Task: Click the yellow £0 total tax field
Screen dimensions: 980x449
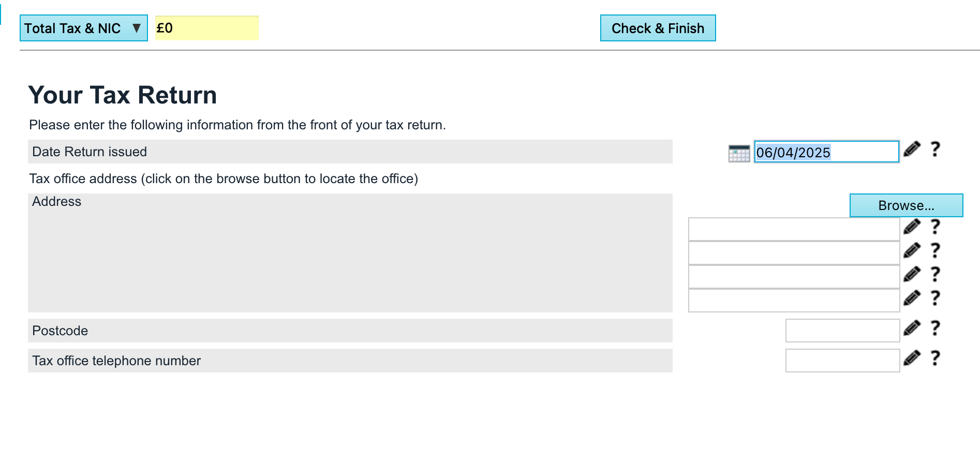Action: click(x=206, y=28)
